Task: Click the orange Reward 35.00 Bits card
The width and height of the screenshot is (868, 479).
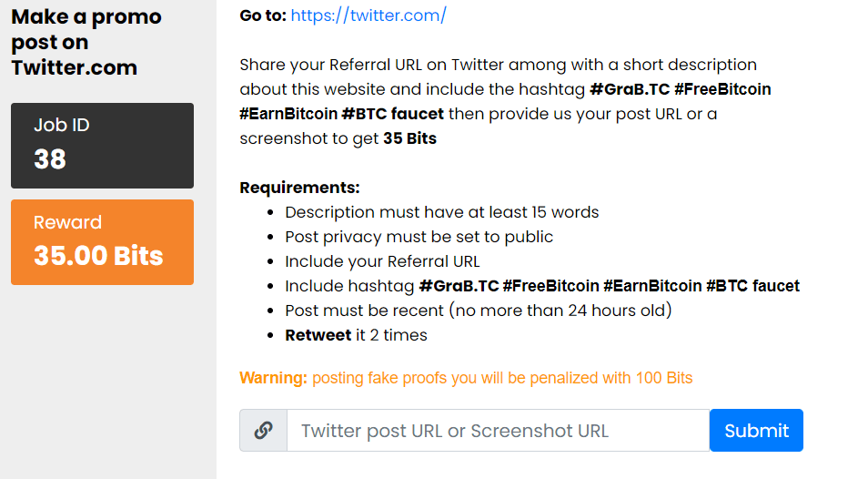Action: (x=103, y=242)
